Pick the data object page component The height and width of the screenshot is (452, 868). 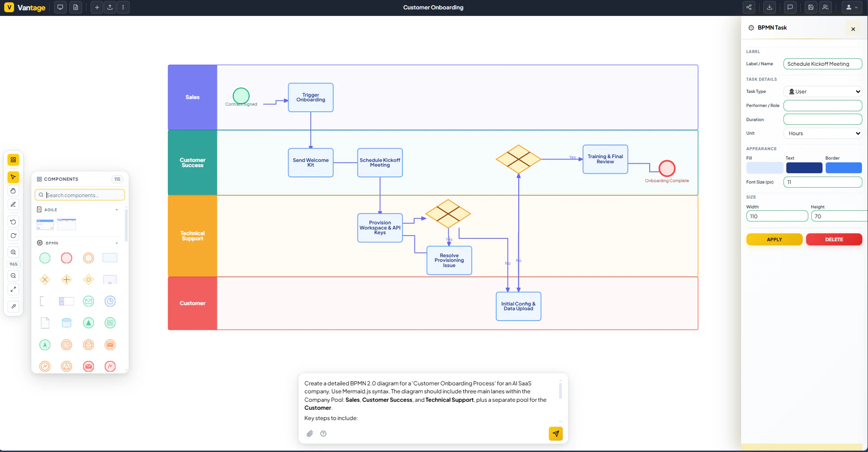[x=45, y=323]
